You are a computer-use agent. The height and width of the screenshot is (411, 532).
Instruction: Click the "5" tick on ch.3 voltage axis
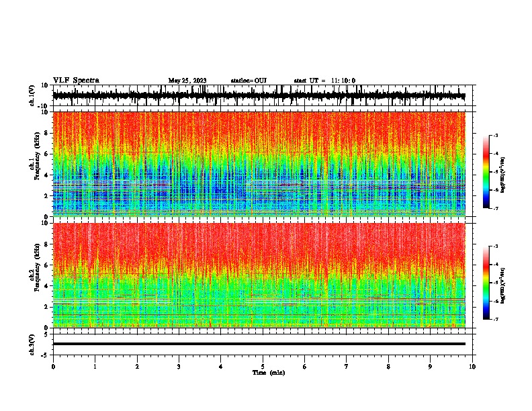pyautogui.click(x=46, y=334)
